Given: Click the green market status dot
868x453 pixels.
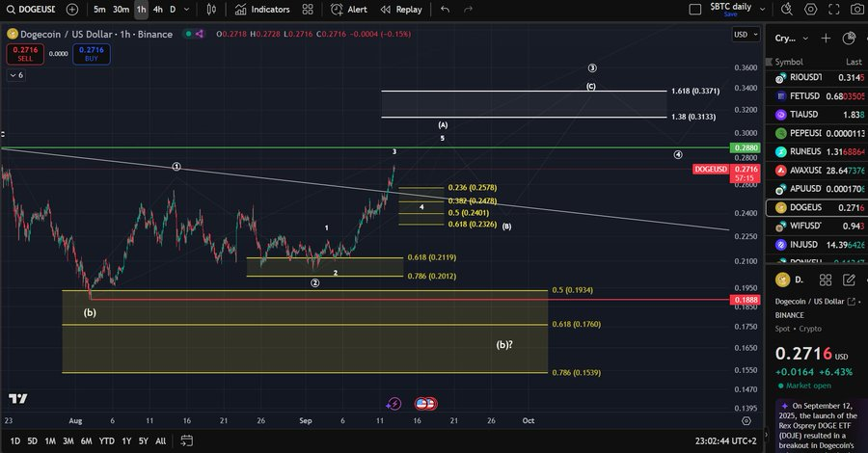Looking at the screenshot, I should (188, 34).
